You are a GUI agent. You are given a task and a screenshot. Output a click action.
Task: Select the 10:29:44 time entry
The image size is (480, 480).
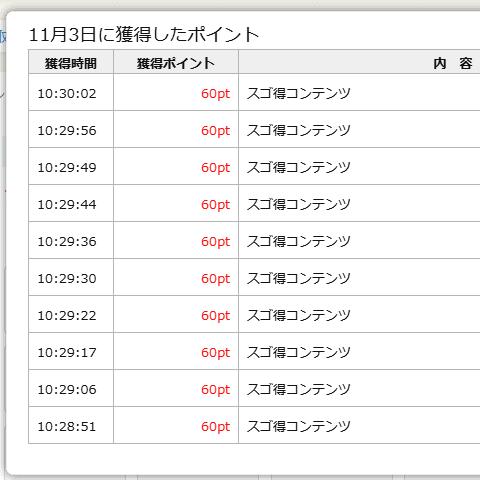[67, 205]
